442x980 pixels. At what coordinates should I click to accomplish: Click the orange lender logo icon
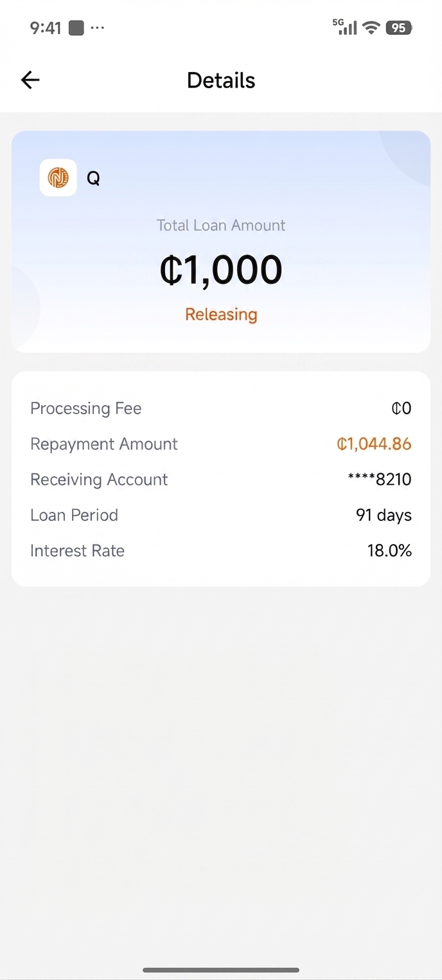58,177
